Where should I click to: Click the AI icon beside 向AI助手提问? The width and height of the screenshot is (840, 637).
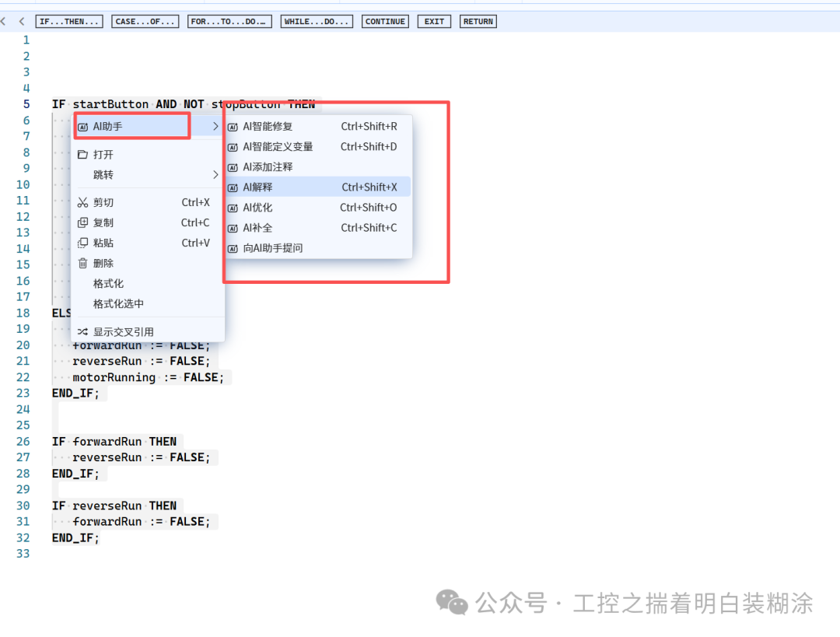pos(233,249)
